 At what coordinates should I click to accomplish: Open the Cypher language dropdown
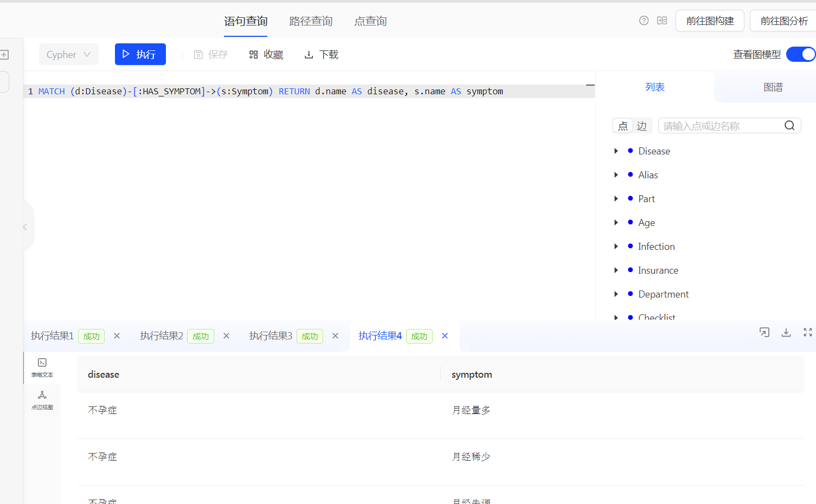(x=69, y=54)
